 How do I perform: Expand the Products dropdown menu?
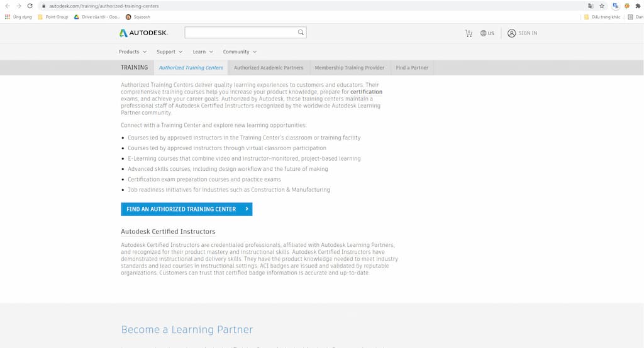tap(132, 52)
